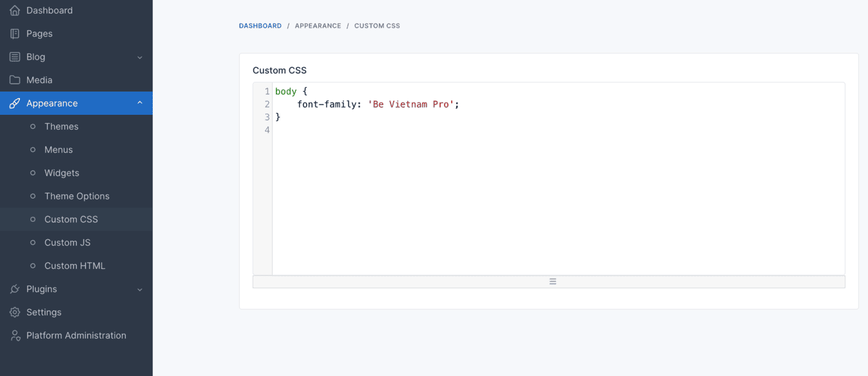Expand the Blog submenu chevron
This screenshot has height=376, width=868.
tap(140, 57)
